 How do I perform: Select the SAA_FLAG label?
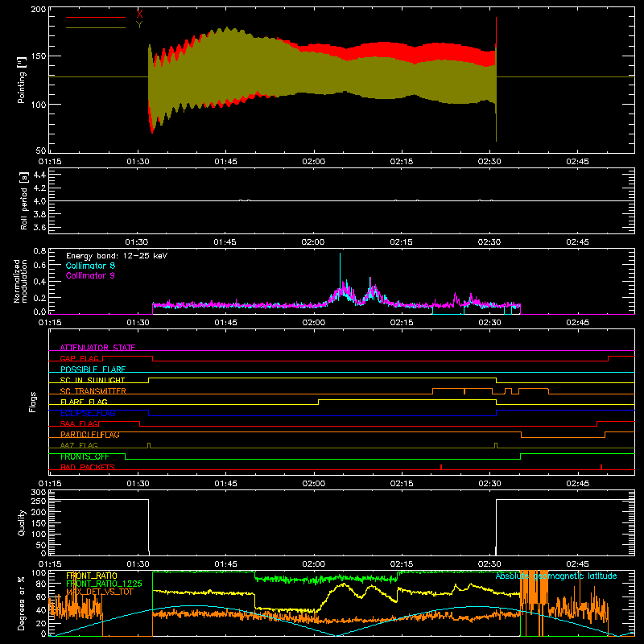79,423
